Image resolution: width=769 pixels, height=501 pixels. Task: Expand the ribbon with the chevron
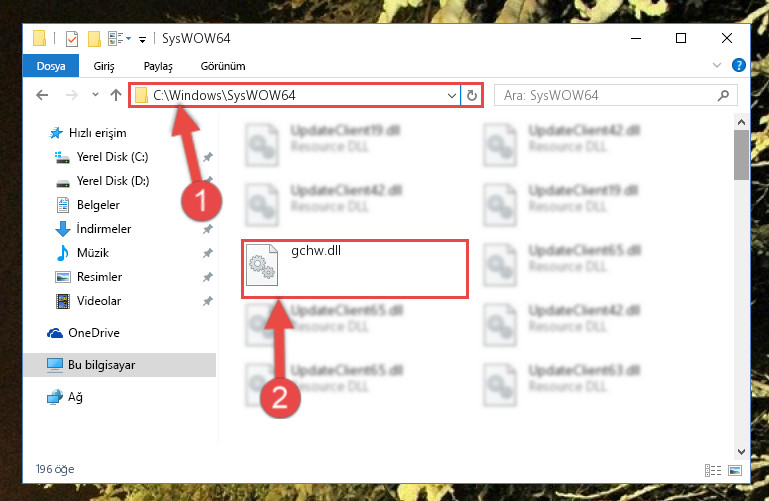717,65
